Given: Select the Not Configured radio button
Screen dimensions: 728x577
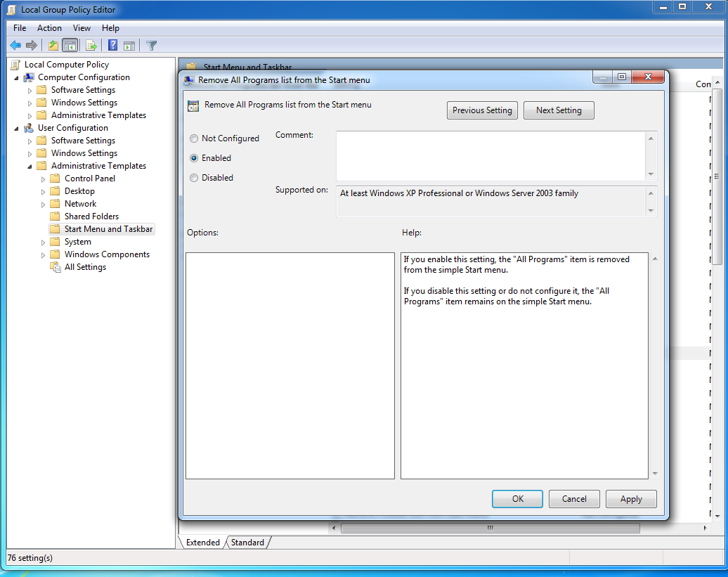Looking at the screenshot, I should 194,138.
